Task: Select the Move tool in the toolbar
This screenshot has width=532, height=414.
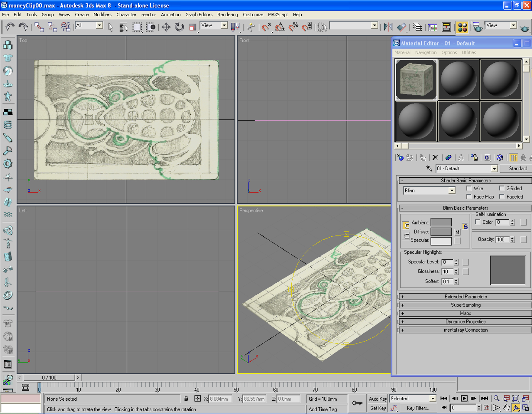Action: 166,27
